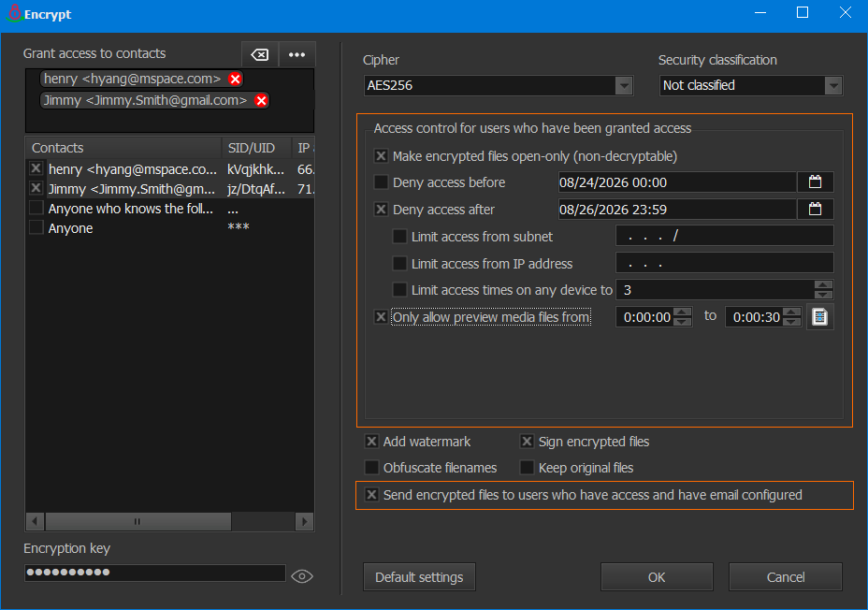The width and height of the screenshot is (868, 610).
Task: Click the subnet address input field
Action: click(x=725, y=236)
